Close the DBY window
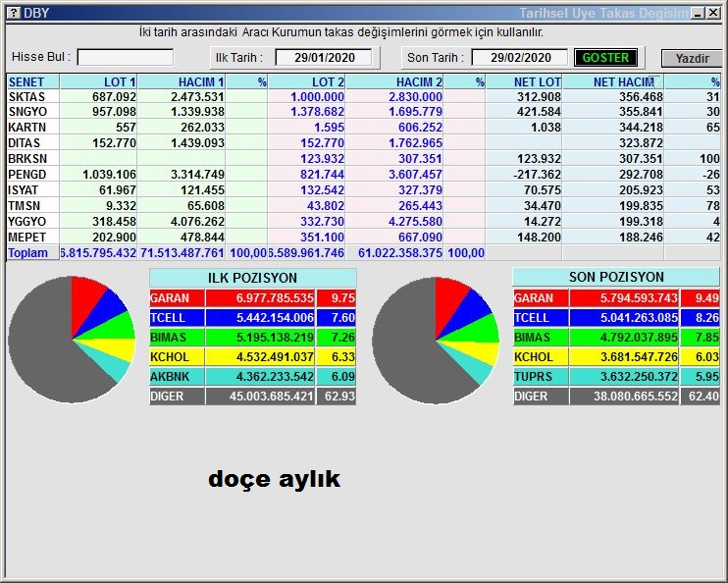The width and height of the screenshot is (728, 583). click(x=713, y=13)
